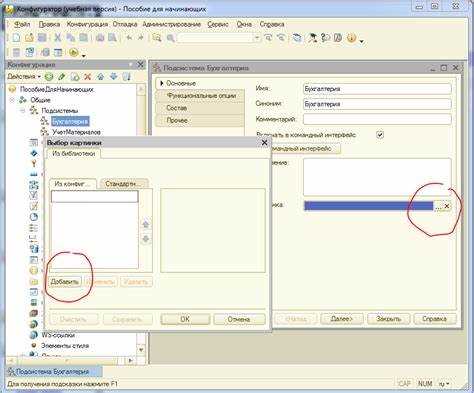Click the Добавить button
The image size is (474, 393).
pos(65,282)
